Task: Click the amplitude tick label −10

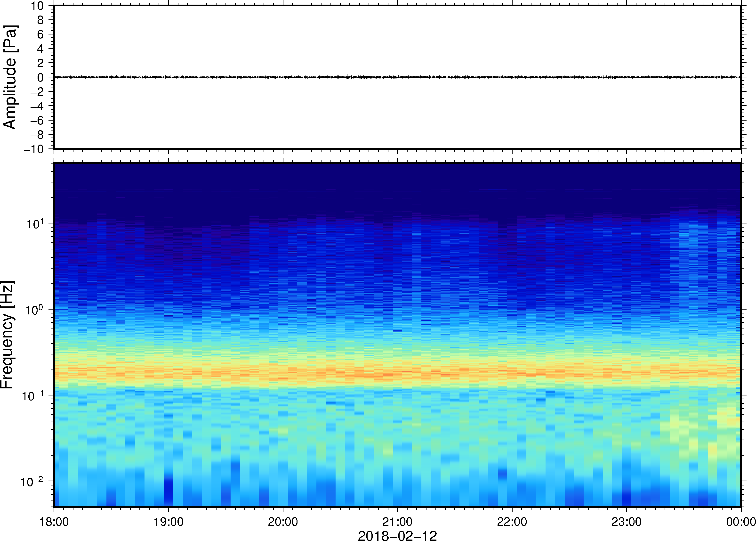Action: point(34,149)
